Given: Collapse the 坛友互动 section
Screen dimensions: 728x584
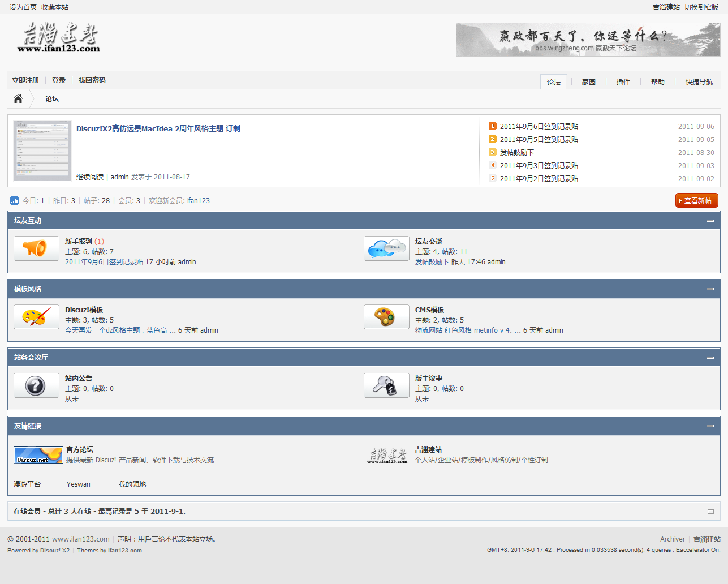Looking at the screenshot, I should [710, 221].
